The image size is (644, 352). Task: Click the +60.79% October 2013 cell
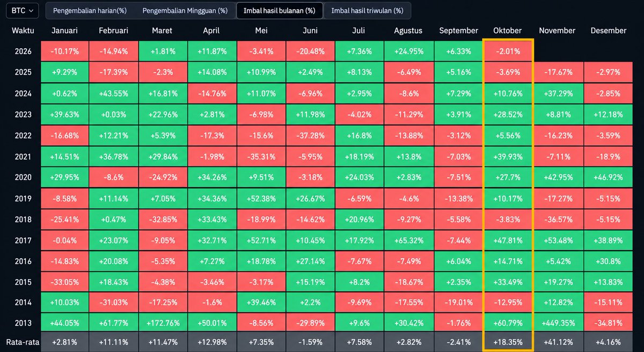coord(507,324)
